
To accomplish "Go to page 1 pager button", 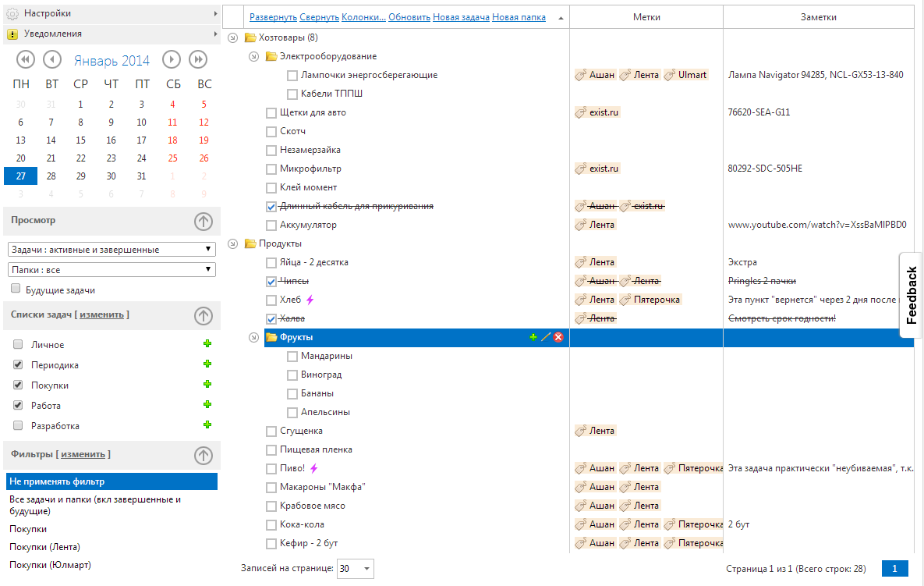I will coord(894,568).
